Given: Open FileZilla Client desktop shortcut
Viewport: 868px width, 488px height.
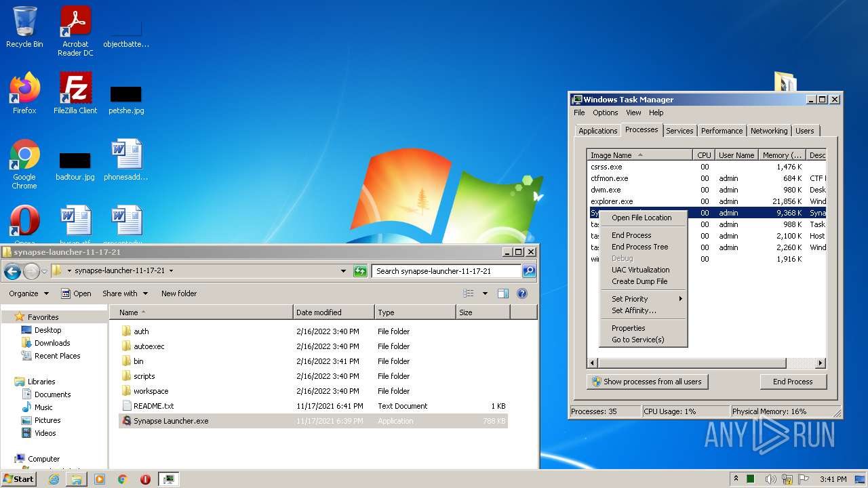Looking at the screenshot, I should pyautogui.click(x=75, y=94).
